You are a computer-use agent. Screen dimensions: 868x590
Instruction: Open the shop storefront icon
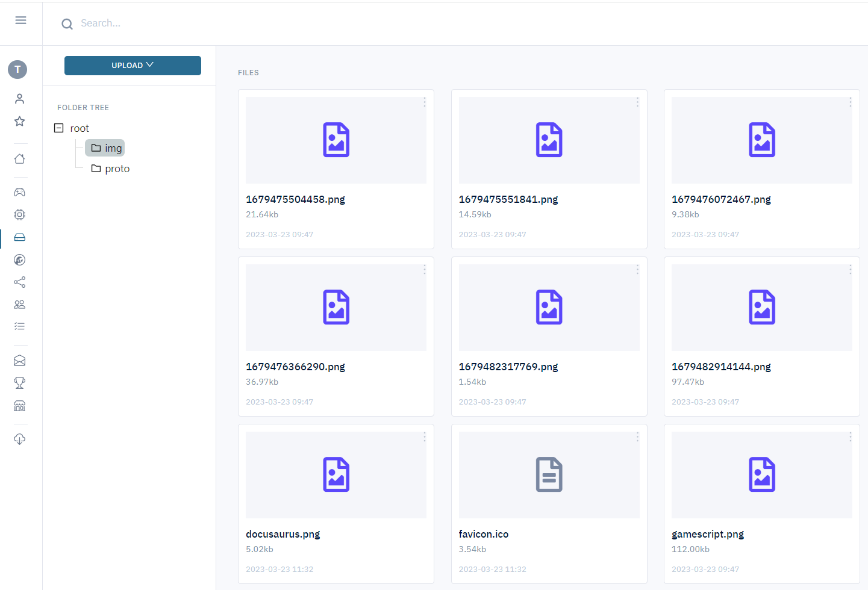(19, 406)
